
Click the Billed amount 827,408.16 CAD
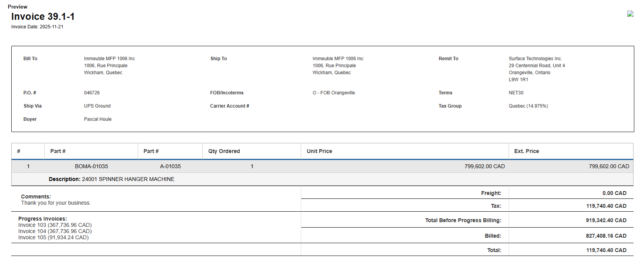pos(606,236)
